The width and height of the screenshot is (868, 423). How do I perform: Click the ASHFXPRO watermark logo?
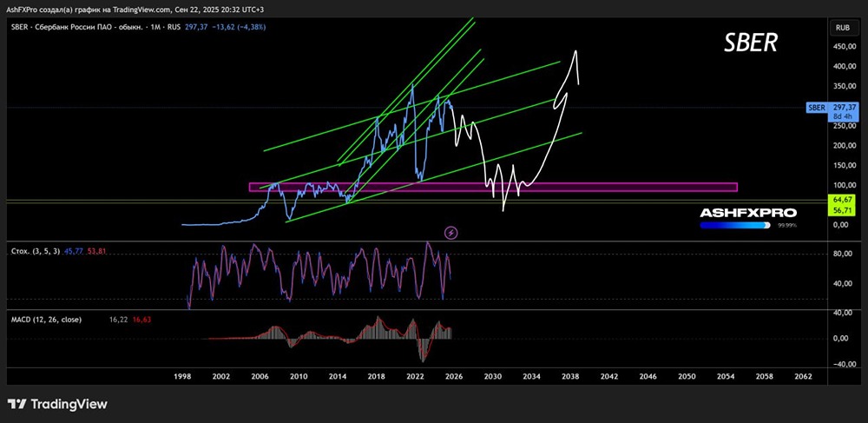(748, 213)
